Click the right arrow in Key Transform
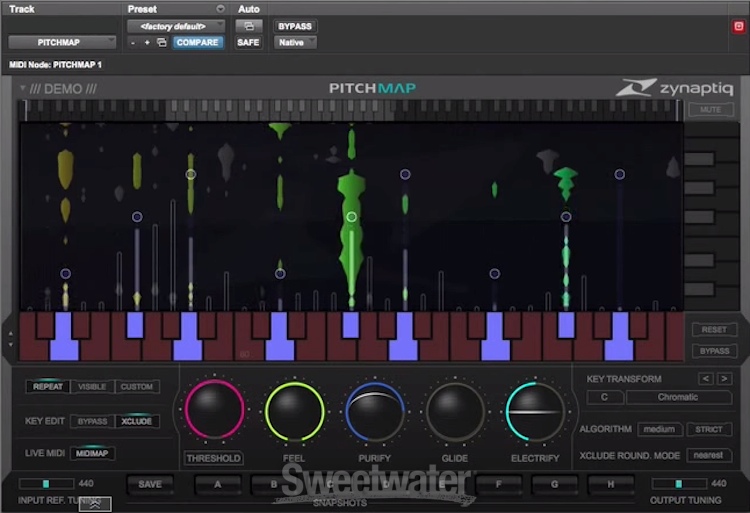 coord(724,379)
